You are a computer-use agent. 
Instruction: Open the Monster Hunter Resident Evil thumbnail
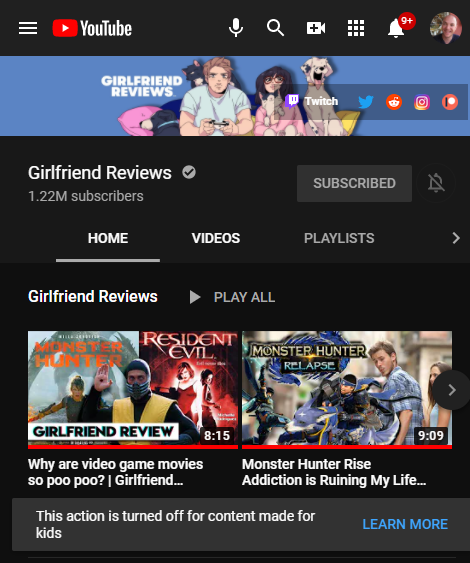133,389
